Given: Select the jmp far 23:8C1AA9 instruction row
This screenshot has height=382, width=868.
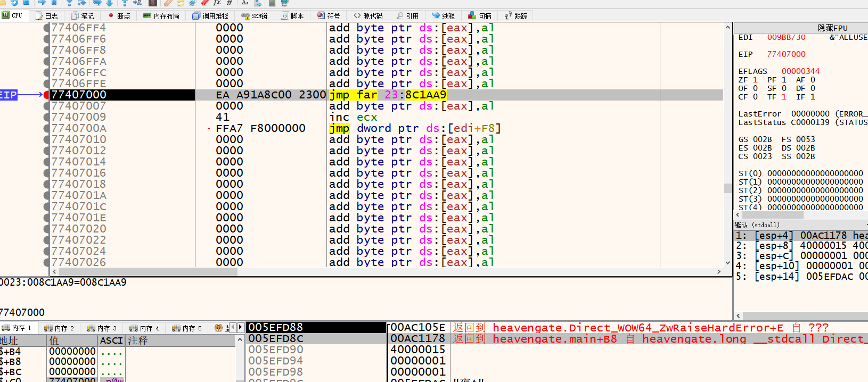Looking at the screenshot, I should (387, 95).
